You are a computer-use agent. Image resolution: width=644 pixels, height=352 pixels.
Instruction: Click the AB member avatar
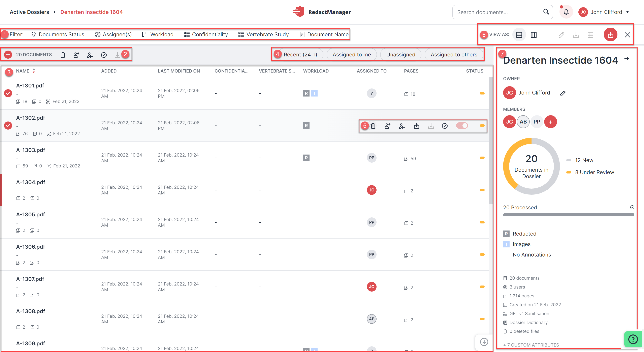[x=523, y=122]
